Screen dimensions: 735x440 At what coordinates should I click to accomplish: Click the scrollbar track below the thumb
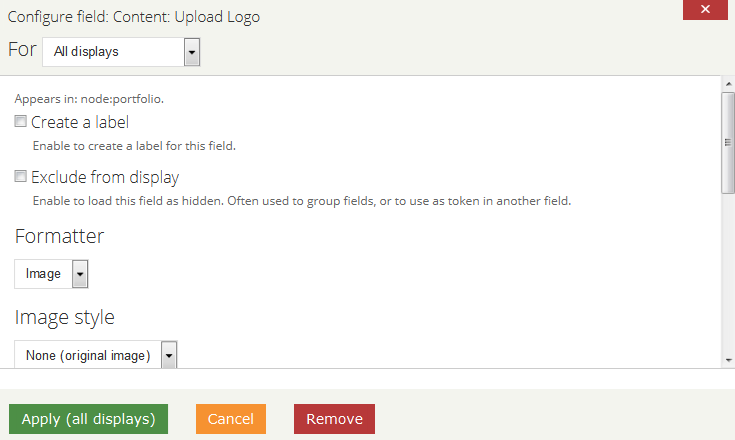coord(728,273)
